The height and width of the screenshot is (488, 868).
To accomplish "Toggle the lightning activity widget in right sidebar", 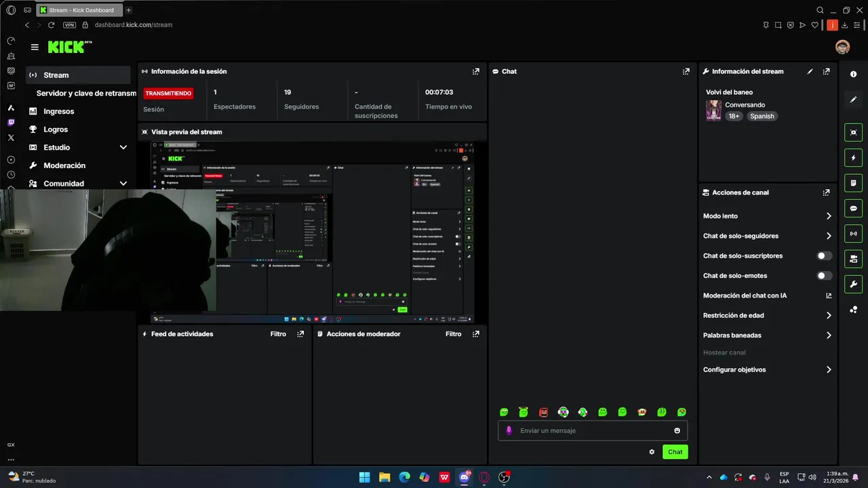I will point(853,158).
